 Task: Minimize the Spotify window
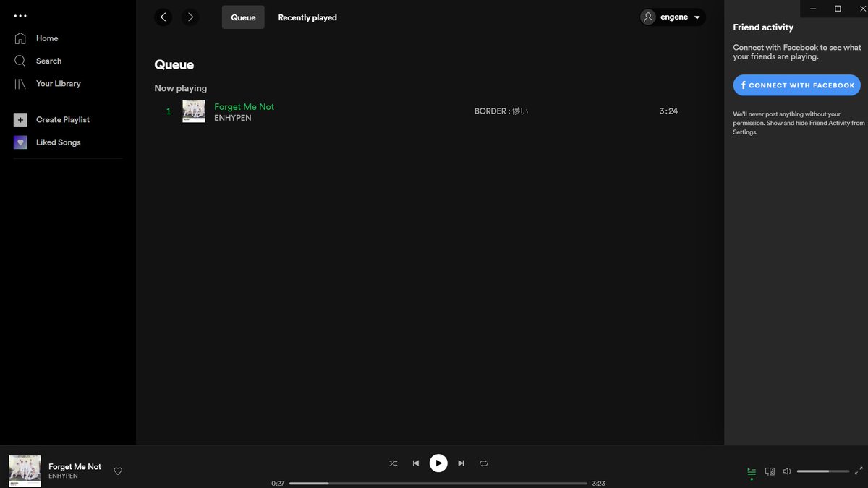tap(813, 8)
